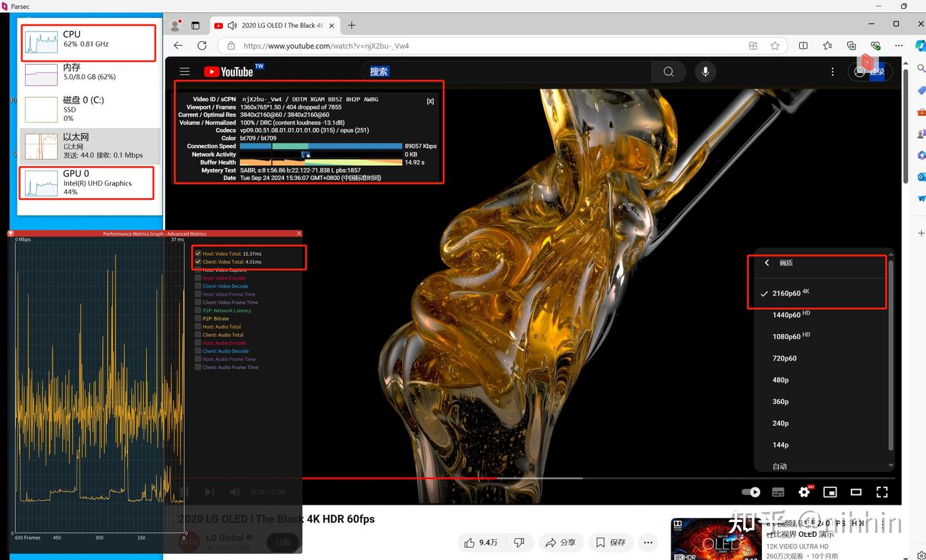
Task: Uncheck Client: Video Total metric
Action: pos(198,262)
